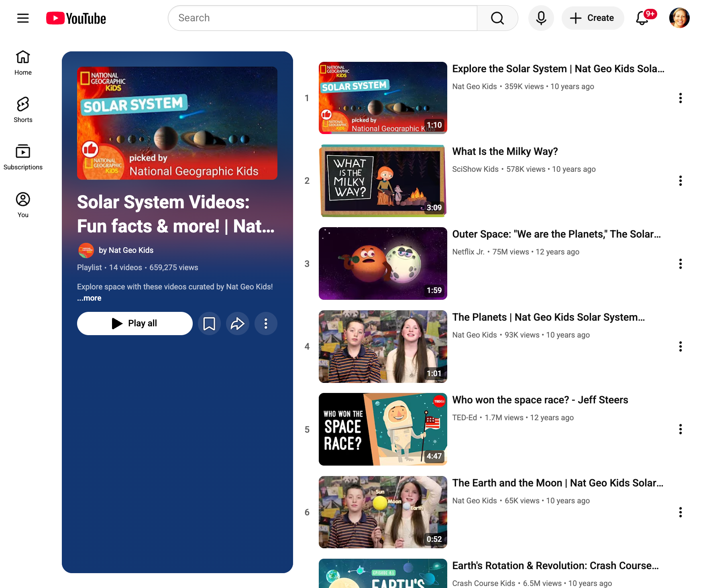Open the notifications bell
This screenshot has width=709, height=588.
642,18
